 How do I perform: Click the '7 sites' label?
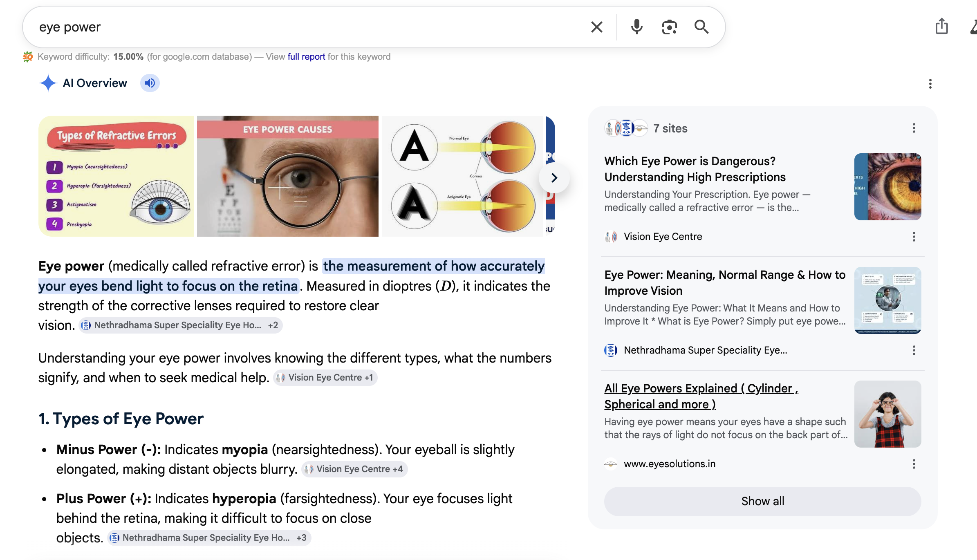[670, 128]
